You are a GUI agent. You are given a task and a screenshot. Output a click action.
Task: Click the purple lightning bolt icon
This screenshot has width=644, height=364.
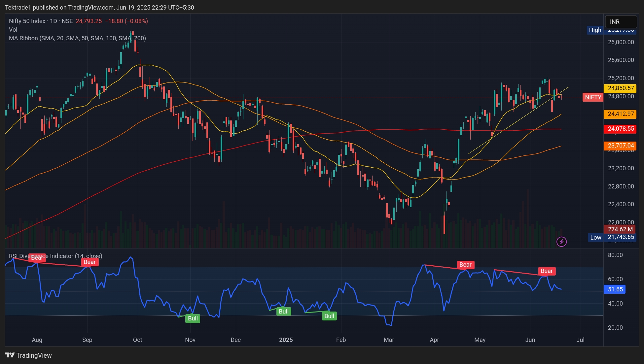[561, 242]
